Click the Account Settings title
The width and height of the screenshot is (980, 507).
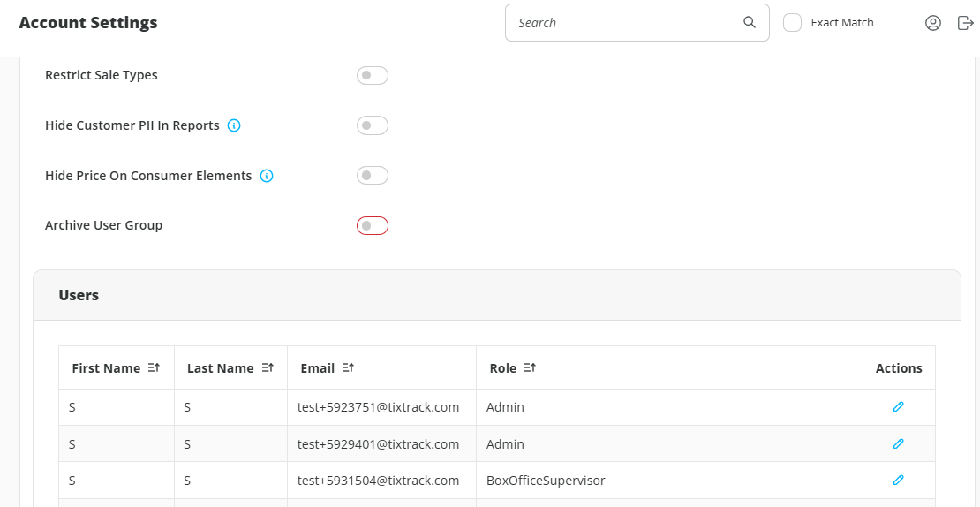[88, 23]
